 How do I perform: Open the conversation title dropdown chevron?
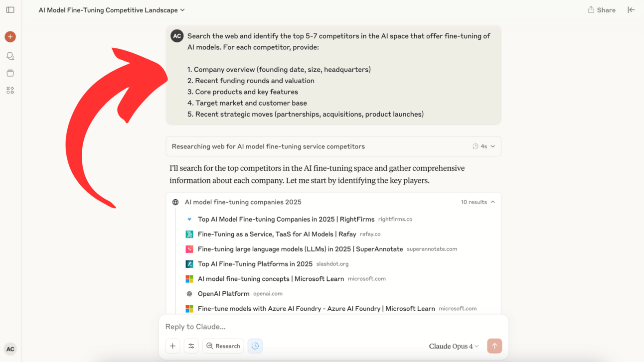(182, 10)
